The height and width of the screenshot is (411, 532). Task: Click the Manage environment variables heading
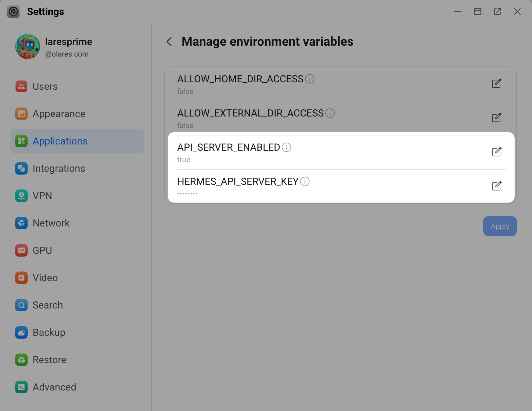click(267, 42)
